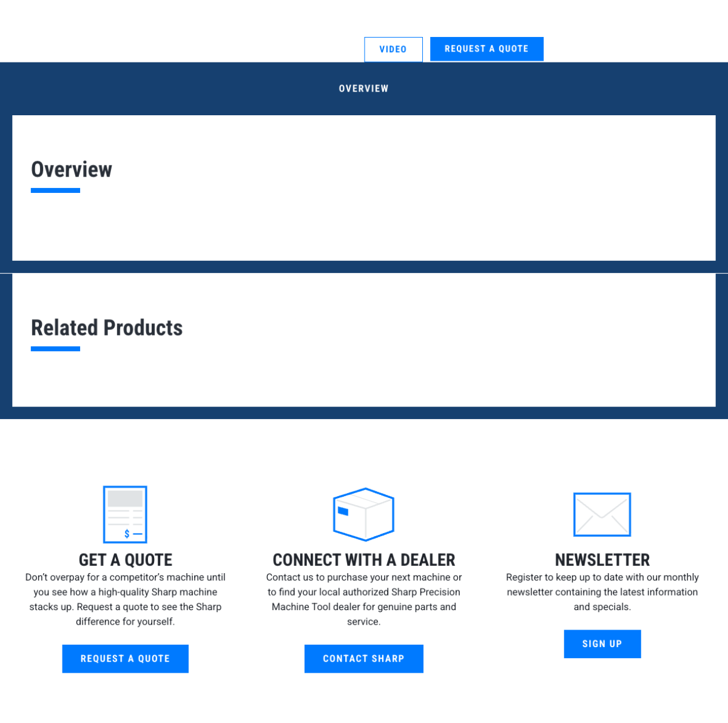The height and width of the screenshot is (723, 728).
Task: Select the NEWSLETTER heading
Action: (602, 559)
